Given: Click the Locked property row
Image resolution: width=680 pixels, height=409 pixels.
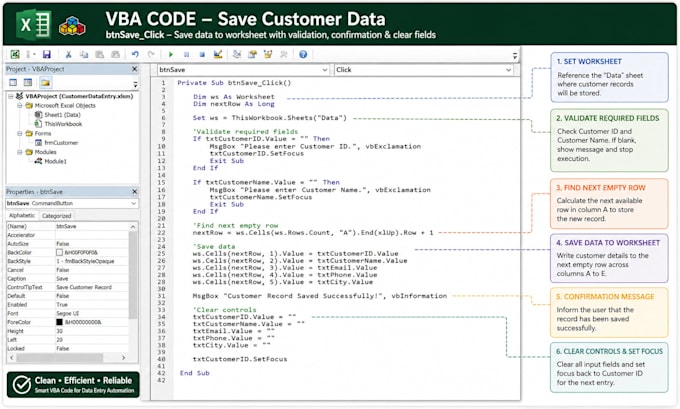Looking at the screenshot, I should 68,348.
